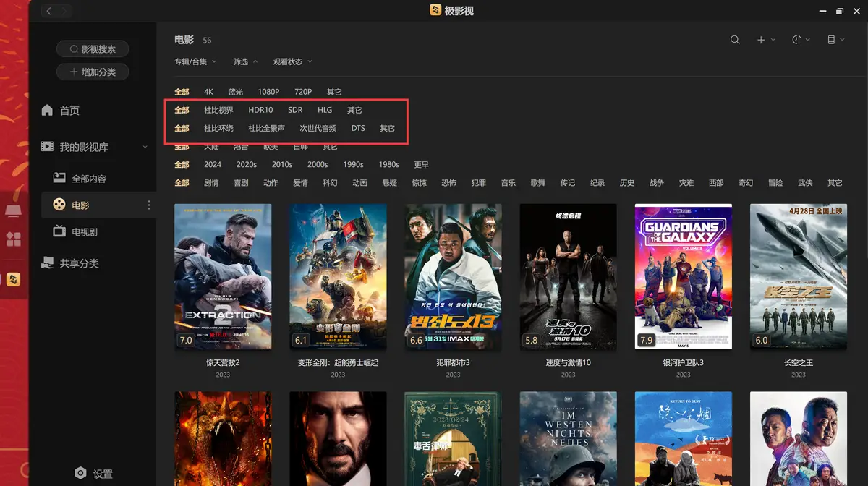Viewport: 868px width, 486px height.
Task: Click the 犯罪都市3 movie title
Action: click(453, 362)
